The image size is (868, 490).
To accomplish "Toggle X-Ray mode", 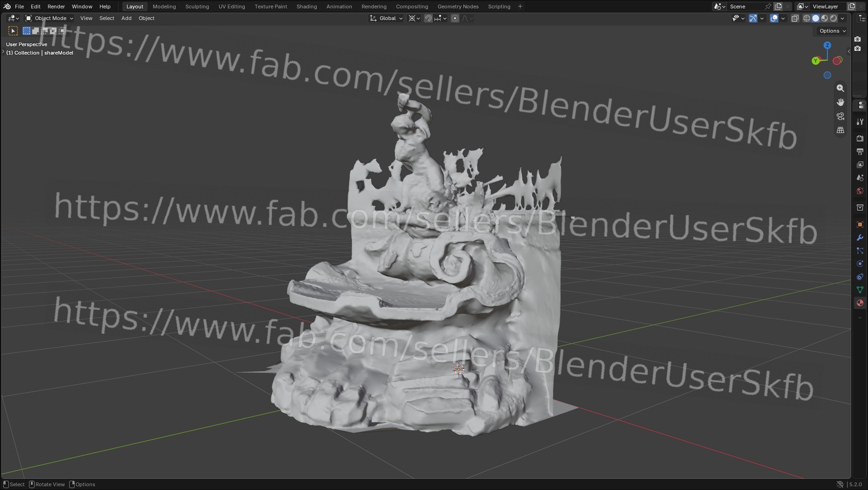I will click(x=795, y=18).
